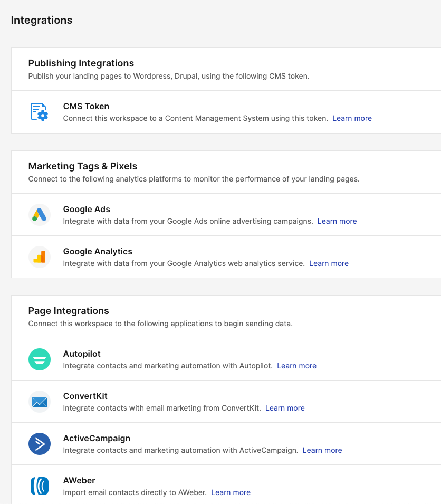Click the green Autopilot logo icon
The height and width of the screenshot is (504, 441).
[39, 359]
